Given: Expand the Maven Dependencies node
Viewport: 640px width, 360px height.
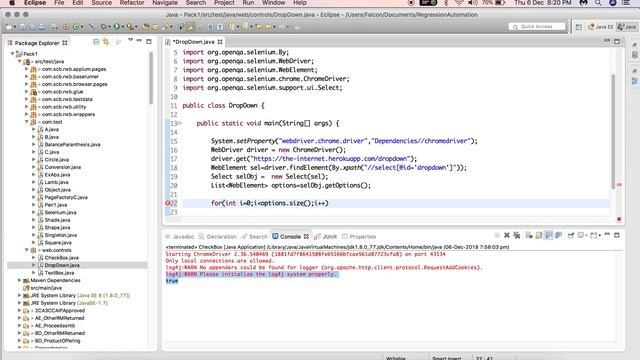Looking at the screenshot, I should pyautogui.click(x=19, y=280).
